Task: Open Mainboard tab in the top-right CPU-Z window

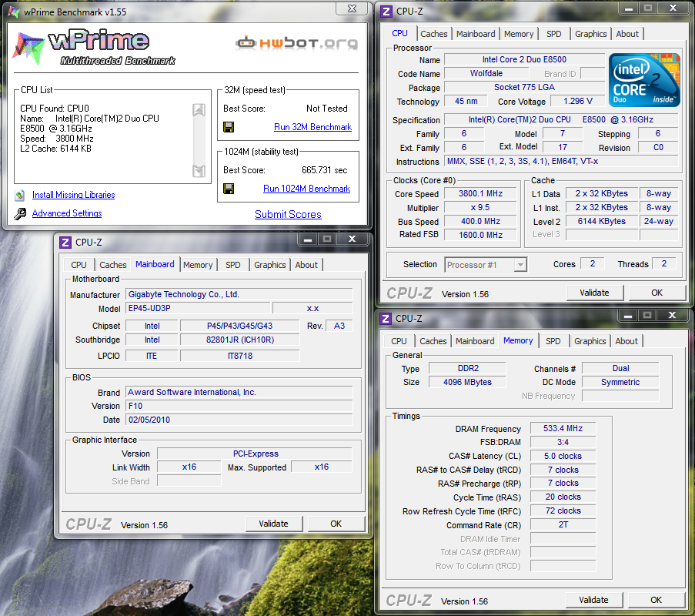Action: (476, 34)
